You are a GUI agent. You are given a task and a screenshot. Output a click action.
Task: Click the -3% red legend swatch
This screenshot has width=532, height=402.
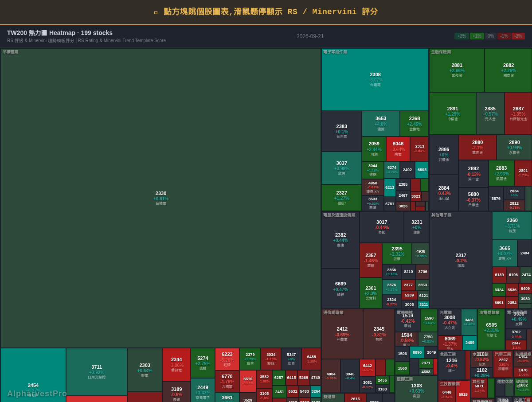coord(518,36)
